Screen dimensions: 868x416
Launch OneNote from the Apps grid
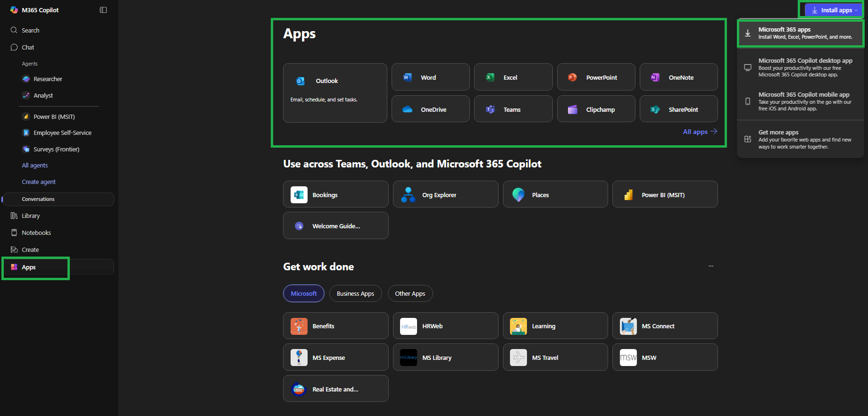coord(679,77)
